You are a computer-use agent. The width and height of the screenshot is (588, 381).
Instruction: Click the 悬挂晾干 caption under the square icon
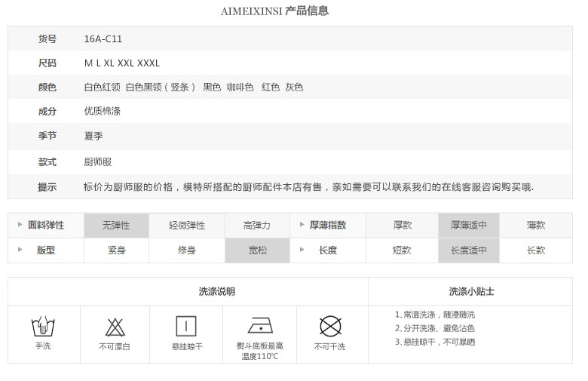tap(187, 346)
